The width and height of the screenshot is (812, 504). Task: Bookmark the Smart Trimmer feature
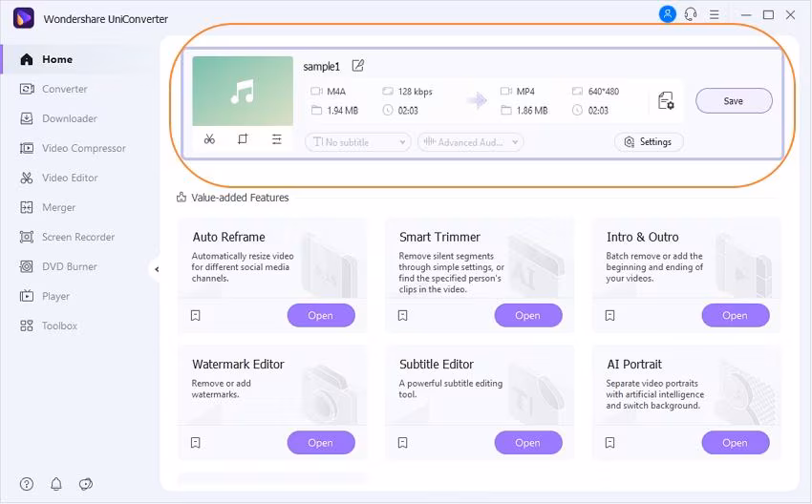click(402, 315)
